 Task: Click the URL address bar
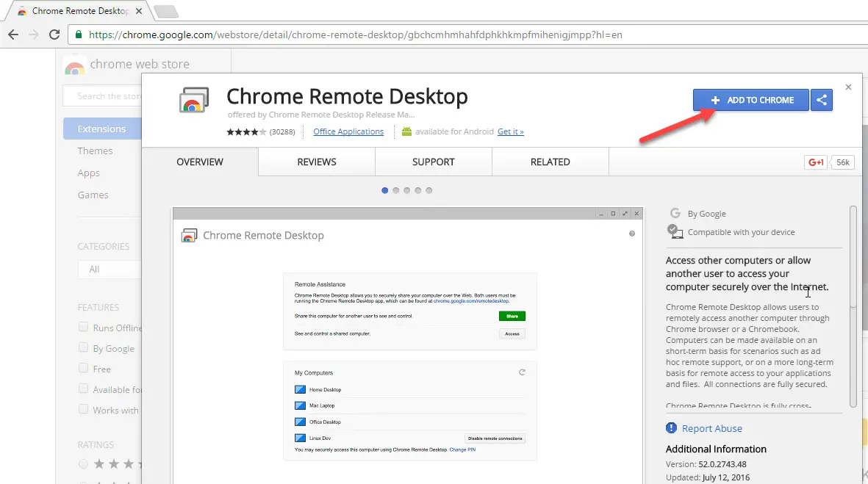click(467, 35)
